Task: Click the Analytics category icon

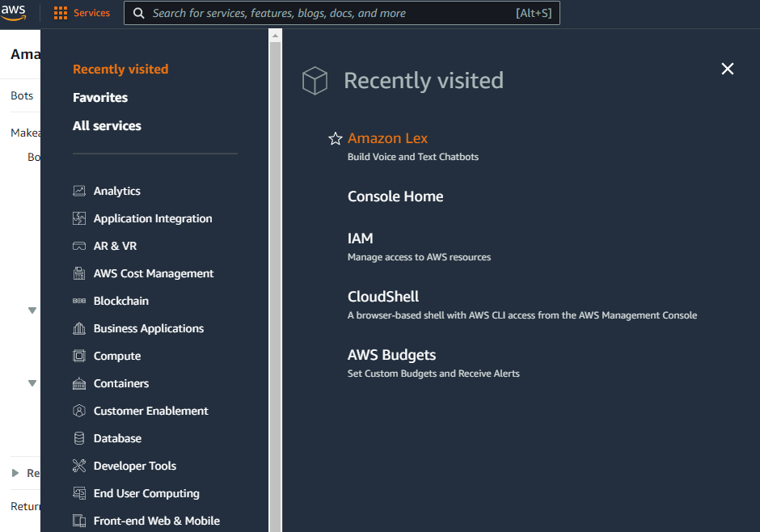Action: (x=79, y=191)
